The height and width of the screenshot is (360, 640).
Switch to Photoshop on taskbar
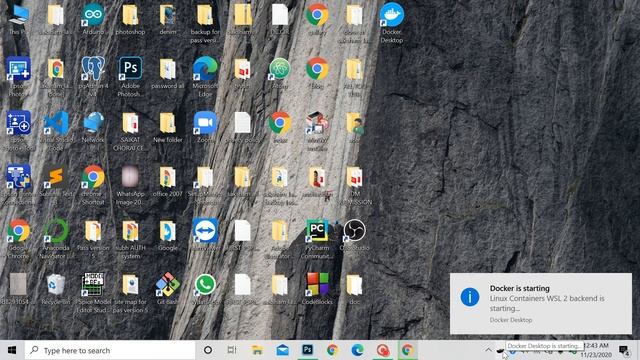[x=307, y=350]
